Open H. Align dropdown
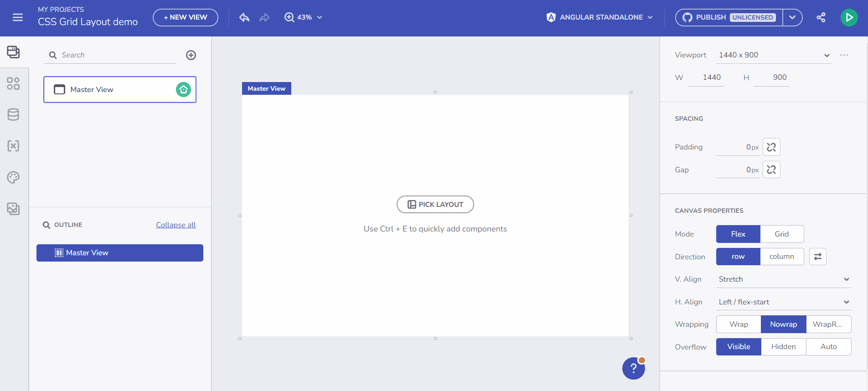This screenshot has height=391, width=868. [x=784, y=302]
